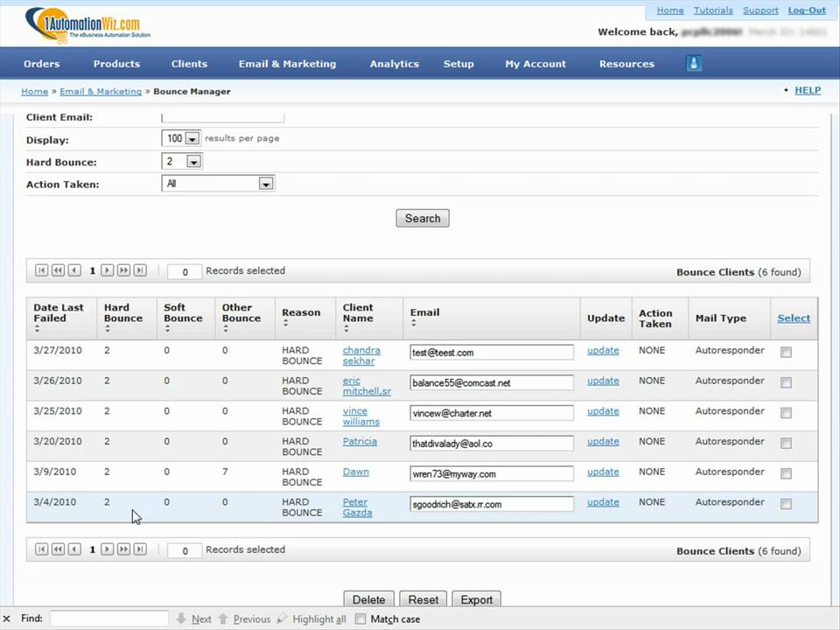The image size is (840, 630).
Task: Sort by Reason column arrows
Action: coord(285,324)
